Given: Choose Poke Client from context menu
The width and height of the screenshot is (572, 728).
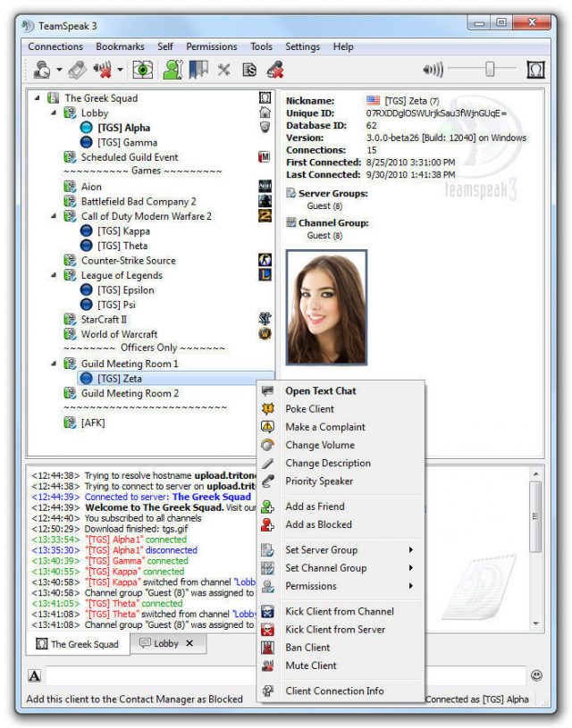Looking at the screenshot, I should click(x=308, y=409).
